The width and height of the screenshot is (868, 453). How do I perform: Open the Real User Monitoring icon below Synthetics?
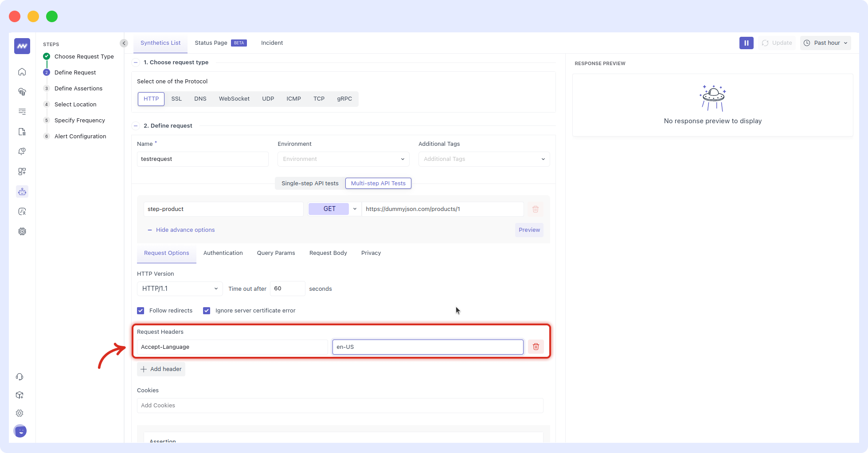22,211
